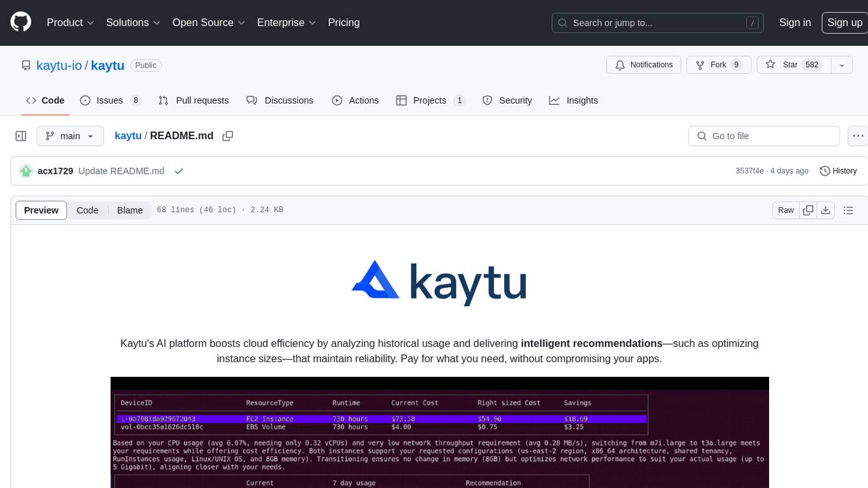Click the Public visibility label

pyautogui.click(x=146, y=65)
